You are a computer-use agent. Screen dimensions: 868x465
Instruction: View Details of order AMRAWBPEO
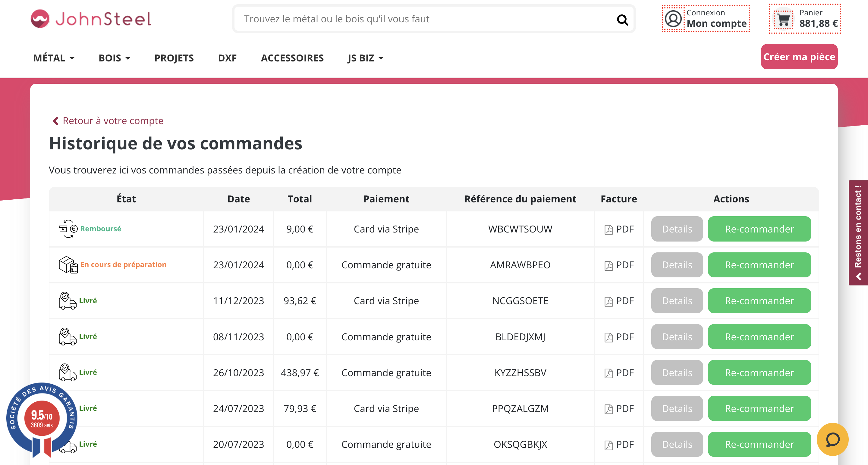click(x=677, y=265)
